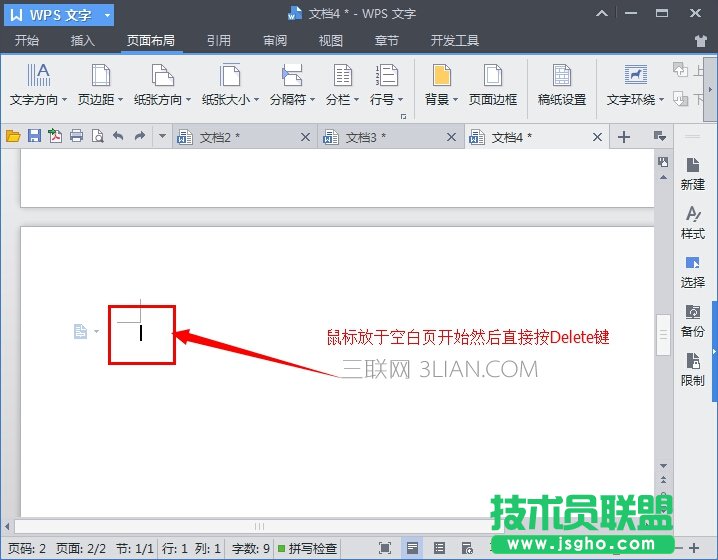The image size is (718, 560).
Task: Switch to web layout view in status bar
Action: [467, 548]
